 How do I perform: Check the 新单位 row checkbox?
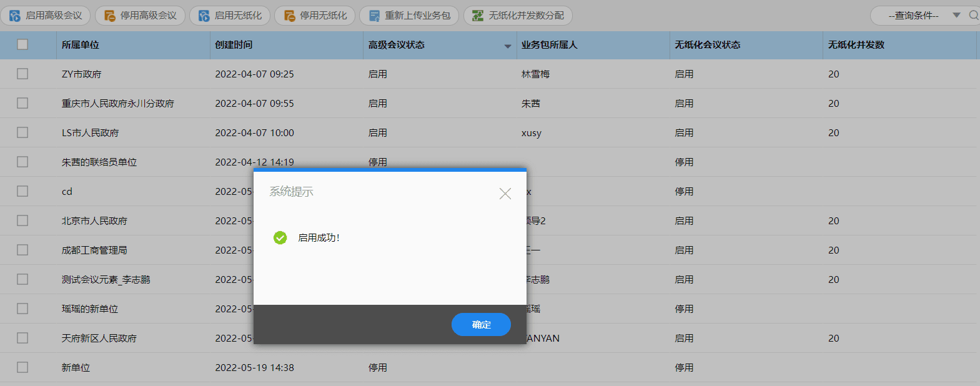(x=22, y=367)
